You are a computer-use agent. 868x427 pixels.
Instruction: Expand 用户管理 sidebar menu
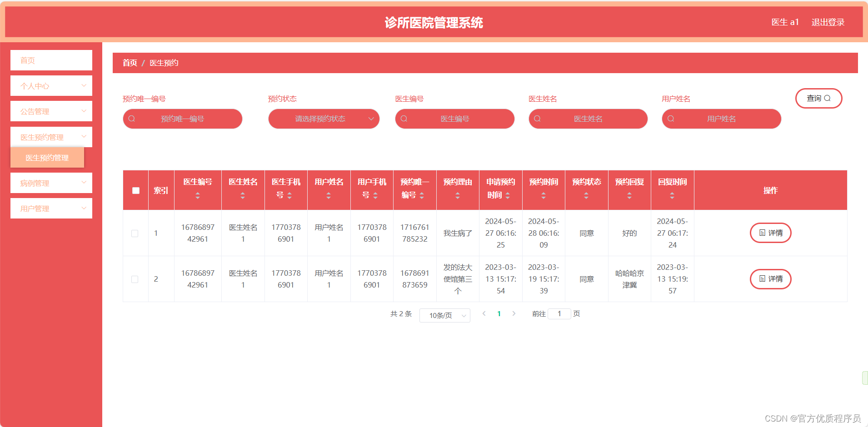pos(51,209)
